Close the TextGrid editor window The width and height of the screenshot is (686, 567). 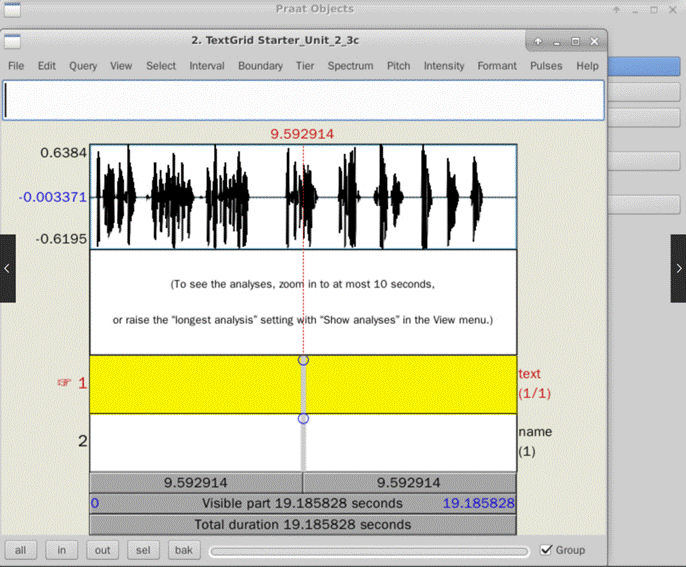(594, 42)
